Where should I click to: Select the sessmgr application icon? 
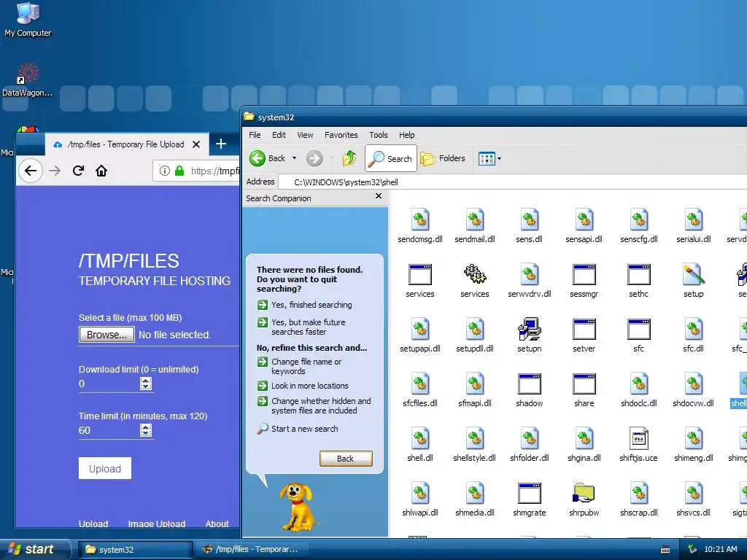coord(584,281)
